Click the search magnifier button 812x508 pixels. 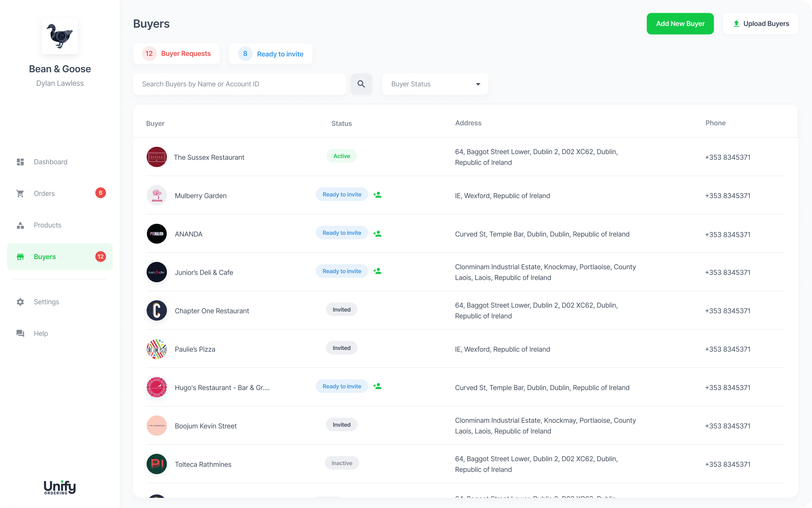[x=361, y=84]
